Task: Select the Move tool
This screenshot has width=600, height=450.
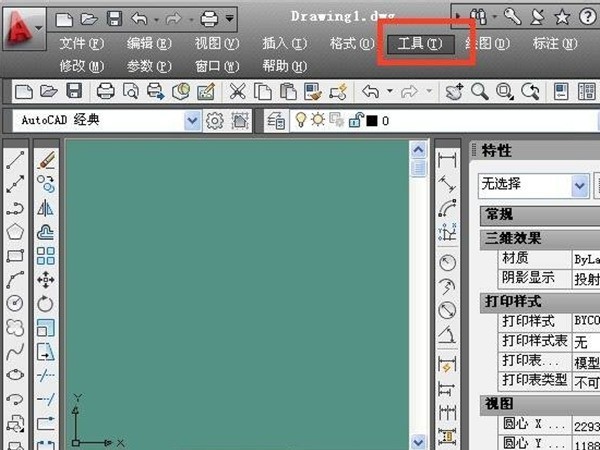Action: (x=46, y=279)
